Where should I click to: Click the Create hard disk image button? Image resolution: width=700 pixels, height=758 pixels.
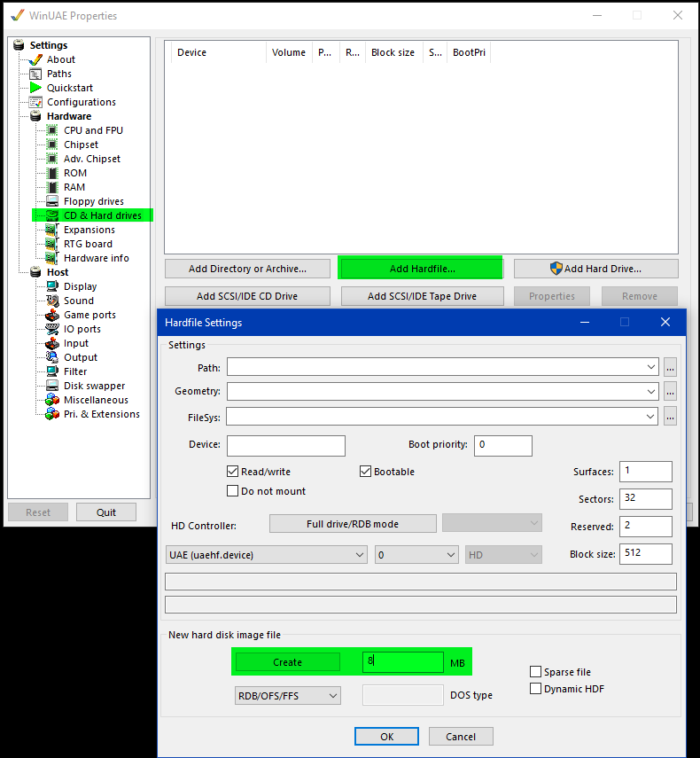coord(287,662)
